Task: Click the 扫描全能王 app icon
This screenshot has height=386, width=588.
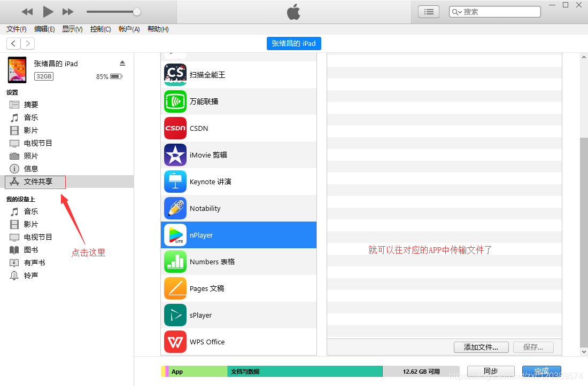Action: (x=175, y=75)
